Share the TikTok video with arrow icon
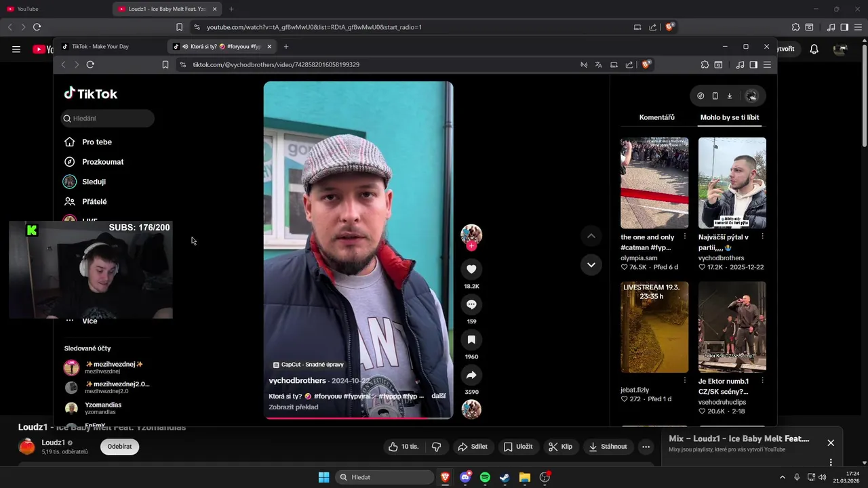The image size is (868, 488). 471,375
